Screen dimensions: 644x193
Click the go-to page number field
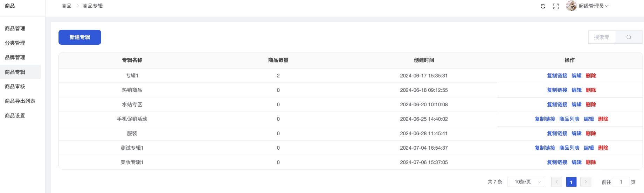click(621, 182)
